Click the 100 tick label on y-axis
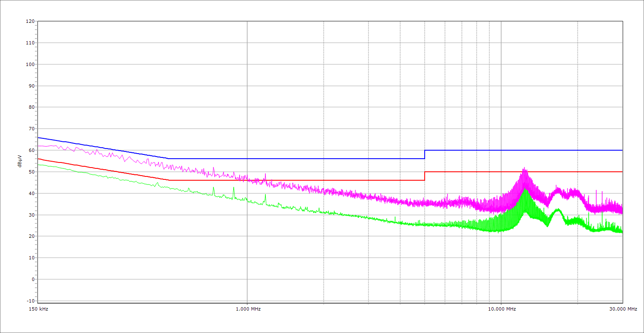Viewport: 644px width, 333px height. coord(30,64)
